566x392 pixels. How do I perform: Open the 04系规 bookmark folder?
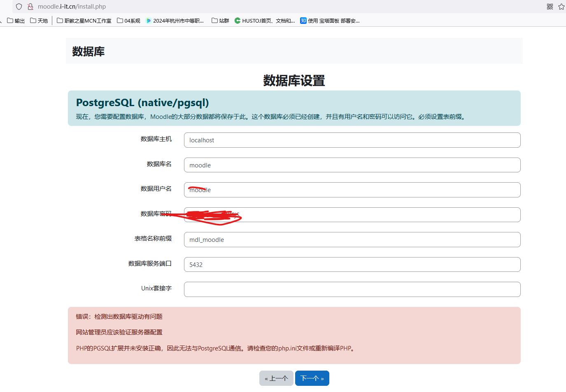pyautogui.click(x=128, y=21)
